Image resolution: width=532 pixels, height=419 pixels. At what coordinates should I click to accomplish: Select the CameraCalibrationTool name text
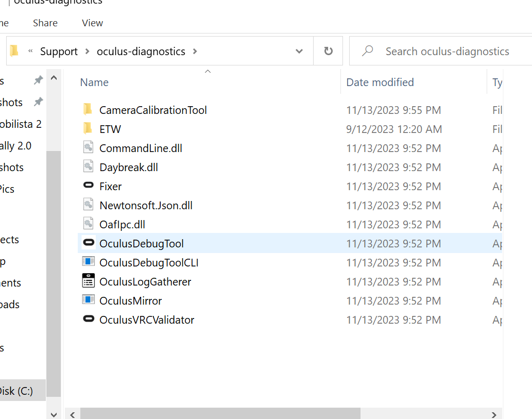(x=153, y=110)
